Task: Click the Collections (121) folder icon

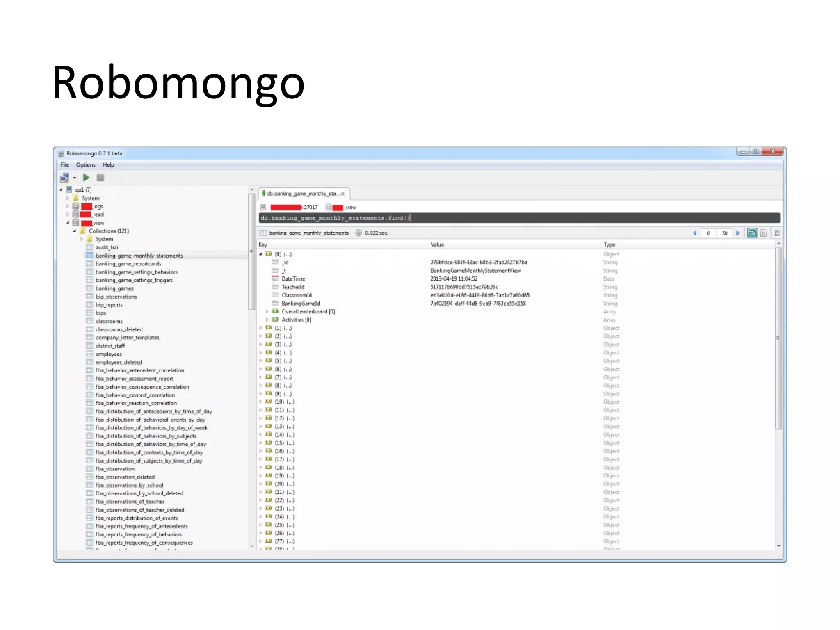Action: [x=82, y=231]
